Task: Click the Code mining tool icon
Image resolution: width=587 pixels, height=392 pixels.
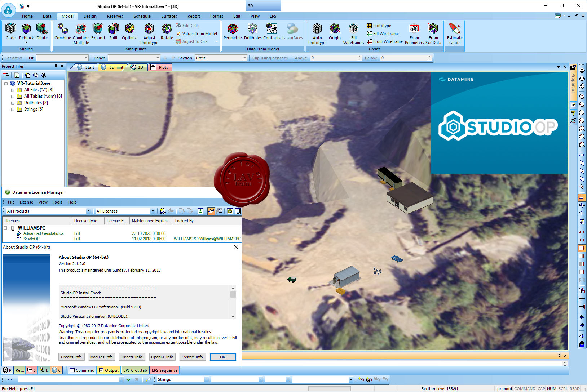Action: tap(10, 31)
